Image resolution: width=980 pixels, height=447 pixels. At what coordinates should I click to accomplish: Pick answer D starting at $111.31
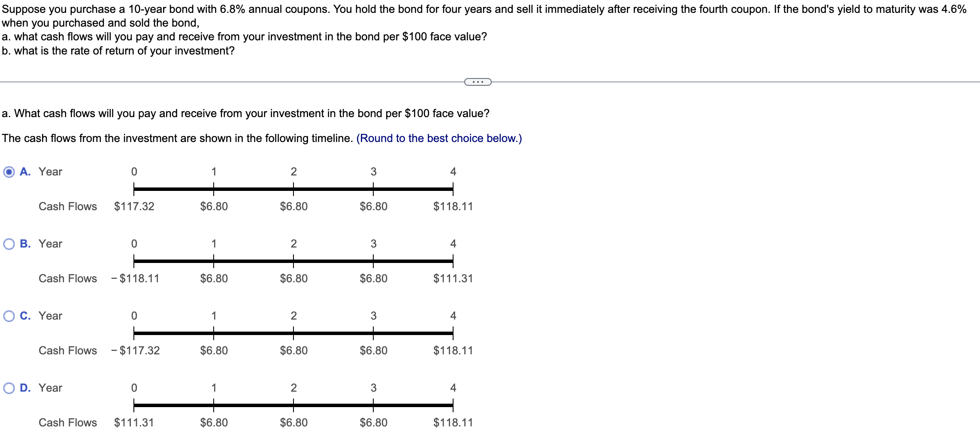[x=9, y=388]
